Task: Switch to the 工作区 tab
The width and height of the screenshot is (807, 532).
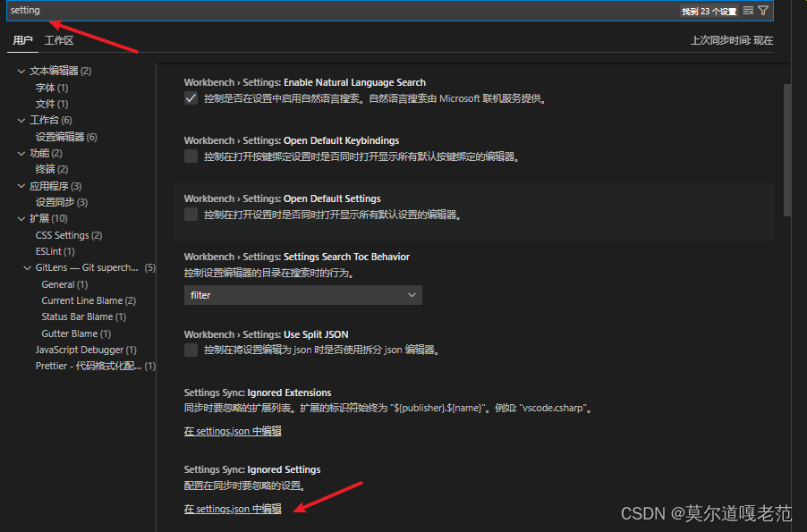Action: point(59,40)
